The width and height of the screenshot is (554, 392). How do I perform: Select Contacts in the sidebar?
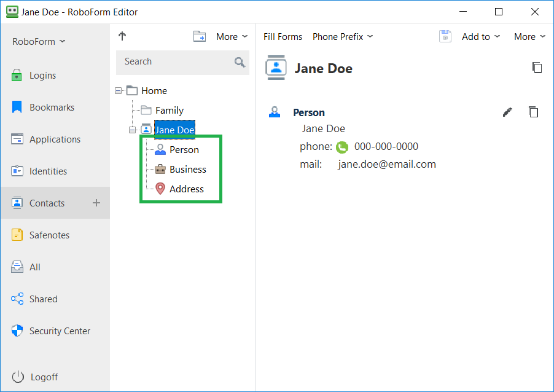click(55, 203)
